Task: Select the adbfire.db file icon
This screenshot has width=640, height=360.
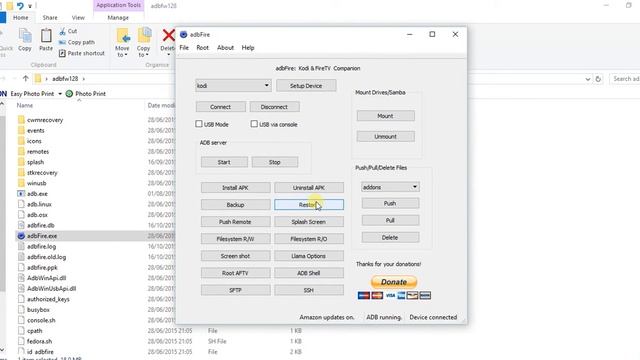Action: 21,225
